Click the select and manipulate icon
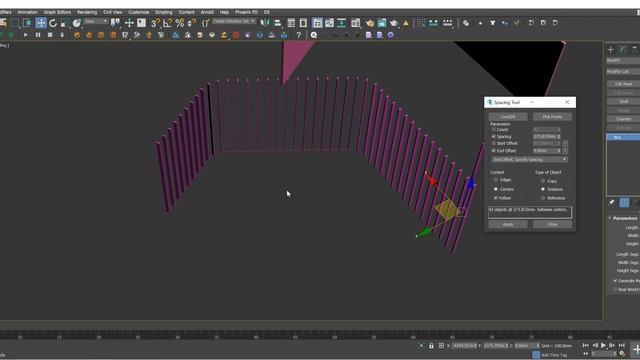Viewport: 640px width, 360px height. click(x=129, y=23)
